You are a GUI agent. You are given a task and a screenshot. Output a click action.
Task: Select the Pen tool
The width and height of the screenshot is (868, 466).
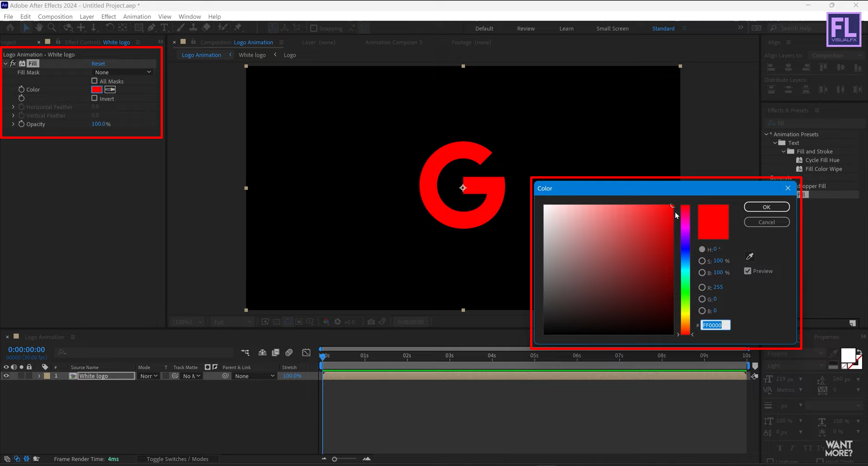(x=152, y=28)
